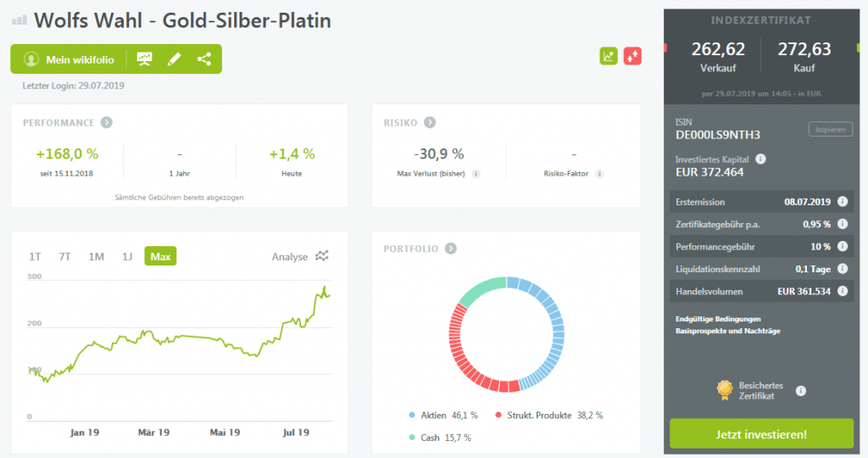Click the blue Aktien legend swatch
Image resolution: width=868 pixels, height=458 pixels.
(412, 416)
